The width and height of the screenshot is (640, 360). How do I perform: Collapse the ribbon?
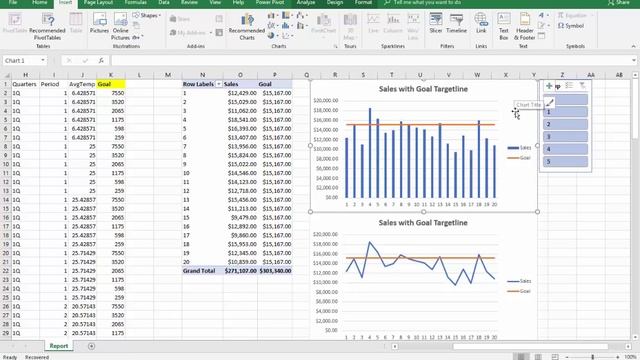pos(633,47)
